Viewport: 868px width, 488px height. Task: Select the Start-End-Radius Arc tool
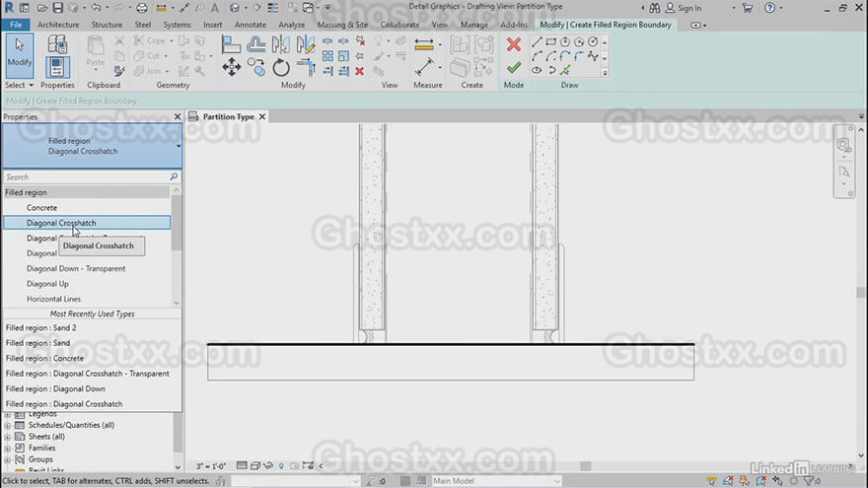tap(537, 56)
